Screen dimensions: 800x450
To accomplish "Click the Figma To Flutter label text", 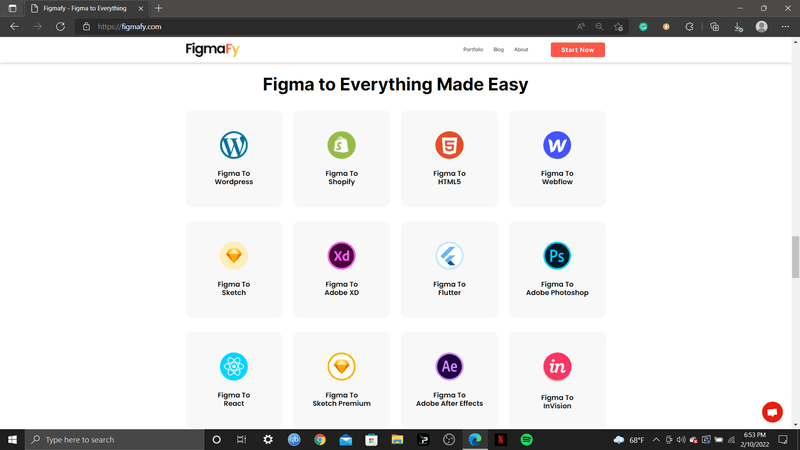I will pyautogui.click(x=449, y=288).
